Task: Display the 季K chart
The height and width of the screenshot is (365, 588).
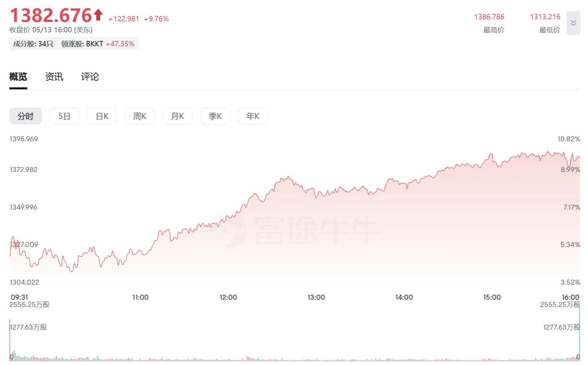Action: (x=215, y=116)
